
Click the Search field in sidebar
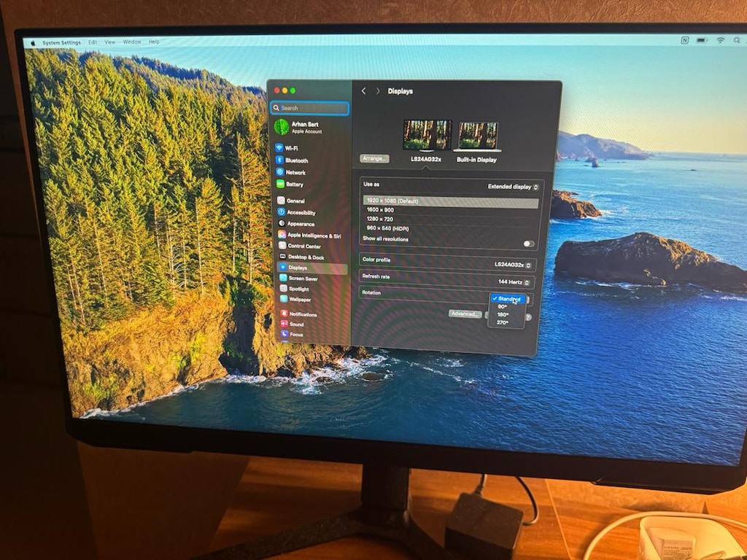click(309, 108)
